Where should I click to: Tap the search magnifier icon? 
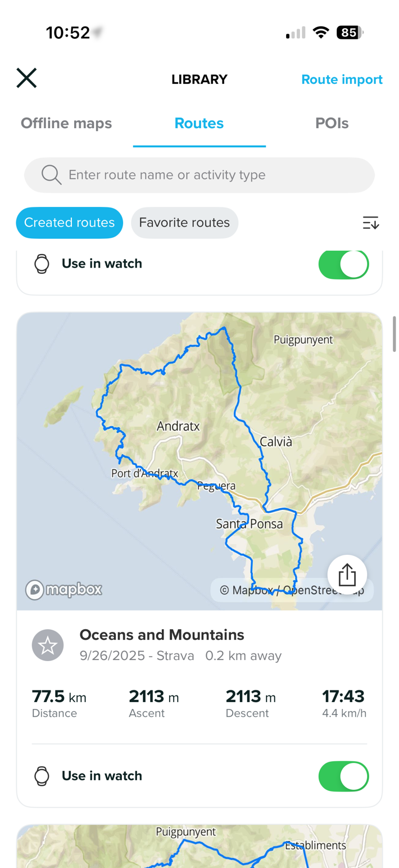pyautogui.click(x=51, y=175)
